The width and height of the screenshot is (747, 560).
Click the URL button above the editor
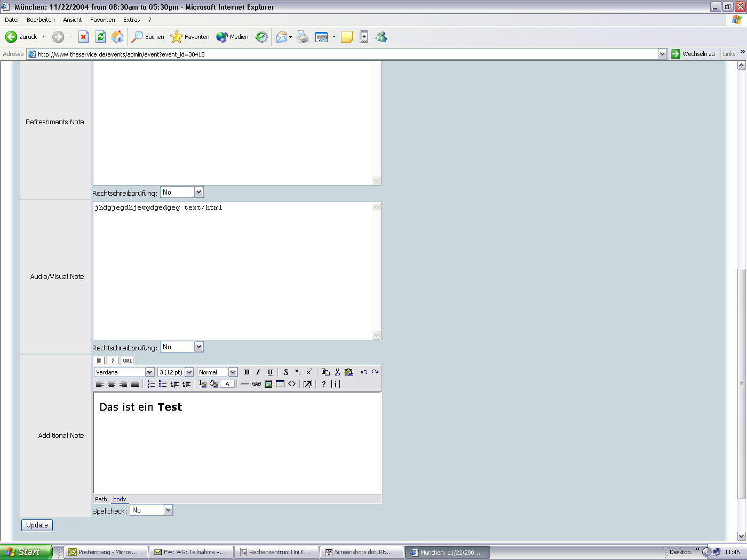(127, 361)
